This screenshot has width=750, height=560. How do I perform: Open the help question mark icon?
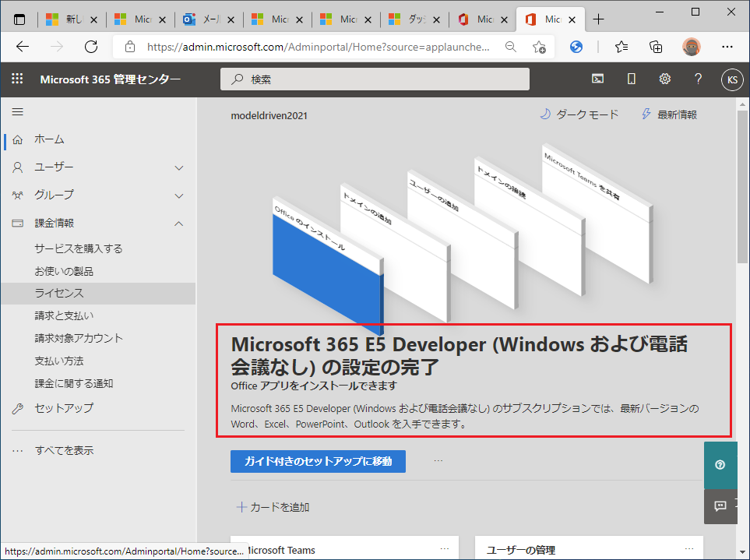[698, 79]
